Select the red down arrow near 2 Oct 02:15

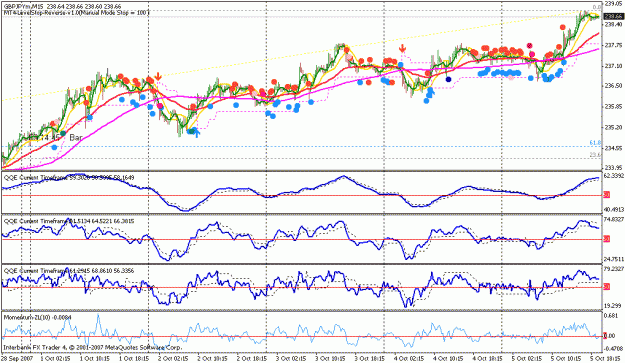pyautogui.click(x=158, y=76)
